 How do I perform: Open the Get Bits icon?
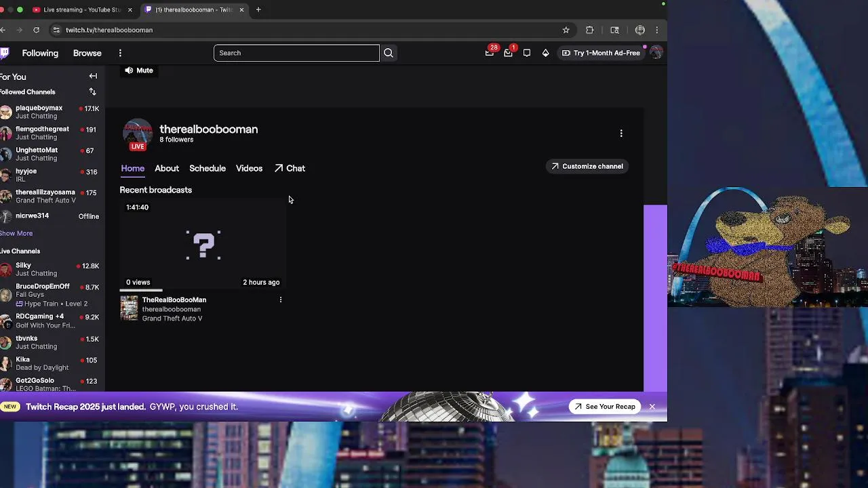[x=546, y=53]
